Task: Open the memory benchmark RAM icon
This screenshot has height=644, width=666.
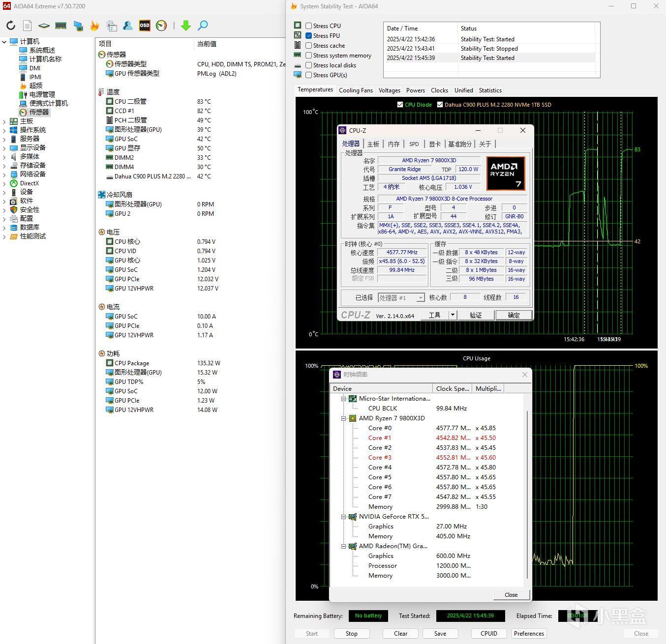Action: (61, 26)
